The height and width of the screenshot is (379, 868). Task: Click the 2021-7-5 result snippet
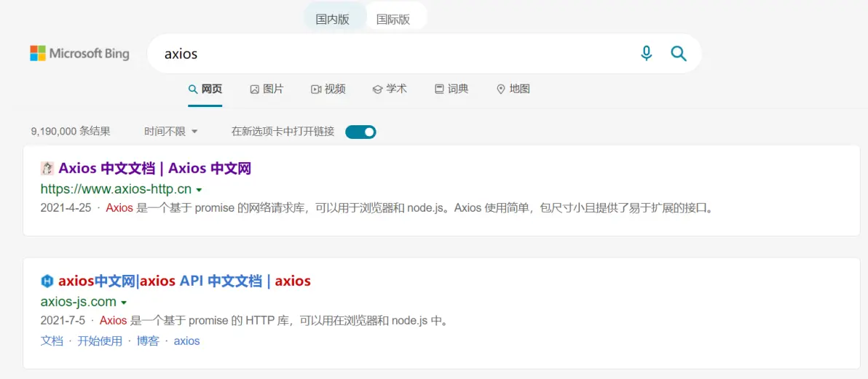coord(243,320)
